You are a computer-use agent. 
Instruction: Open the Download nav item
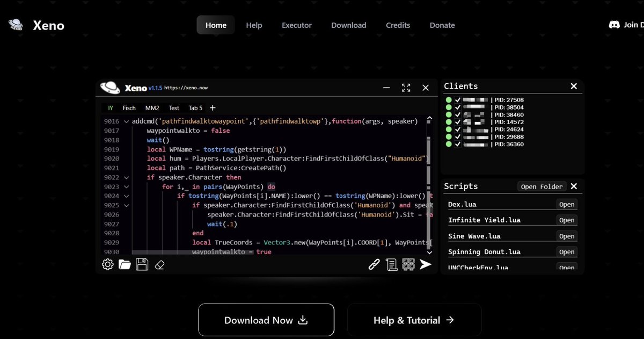349,25
